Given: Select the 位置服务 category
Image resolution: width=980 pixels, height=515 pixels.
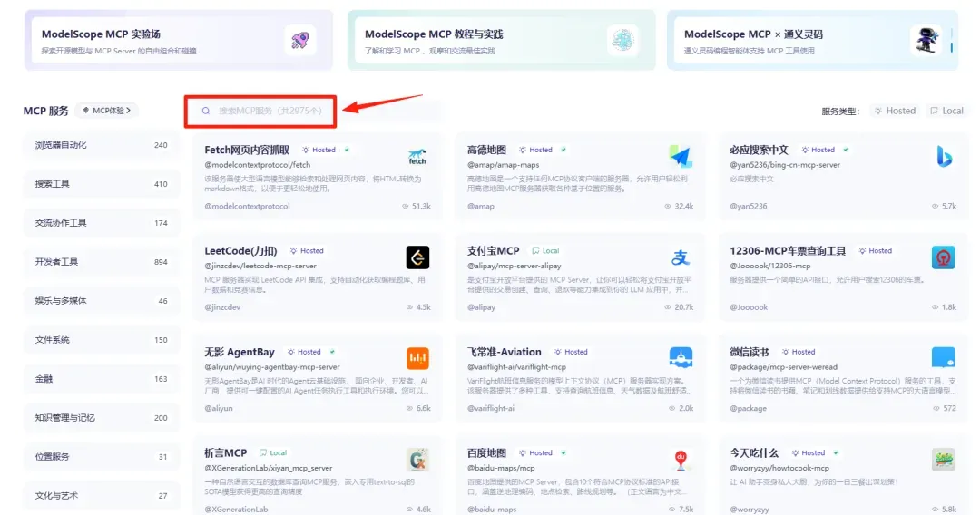Looking at the screenshot, I should click(102, 457).
